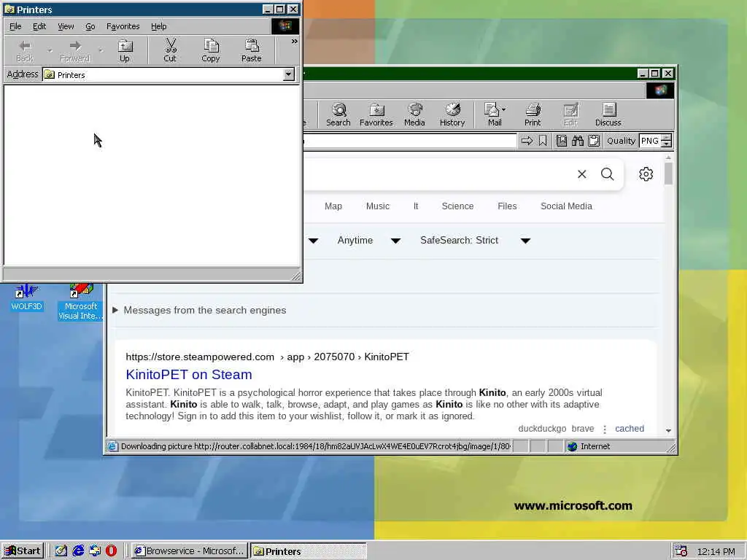Click the Go arrow next to address bar
Image resolution: width=747 pixels, height=560 pixels.
527,141
